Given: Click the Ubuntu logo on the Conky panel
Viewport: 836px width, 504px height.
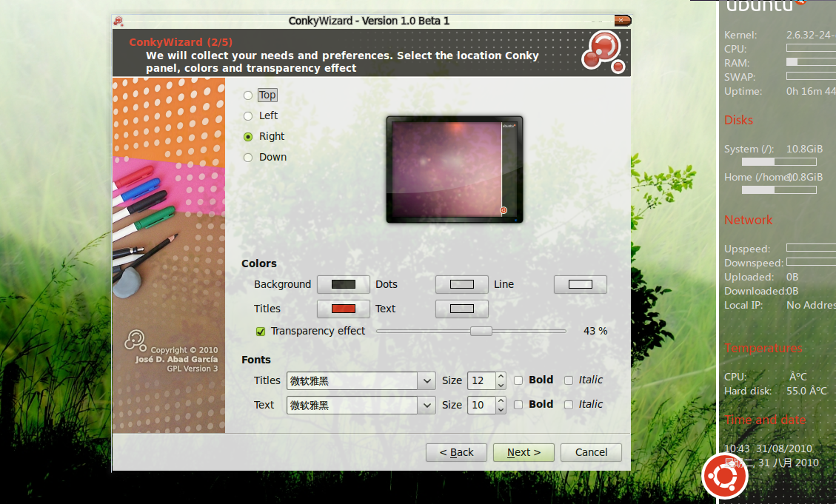Looking at the screenshot, I should (725, 476).
